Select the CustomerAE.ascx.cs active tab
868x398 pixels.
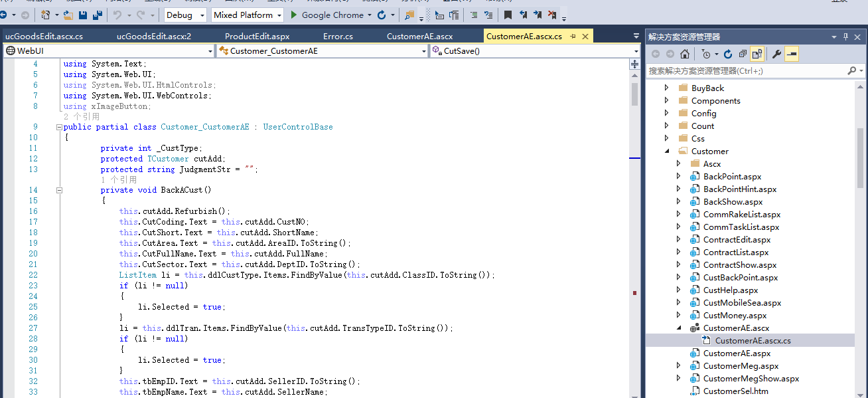click(524, 37)
